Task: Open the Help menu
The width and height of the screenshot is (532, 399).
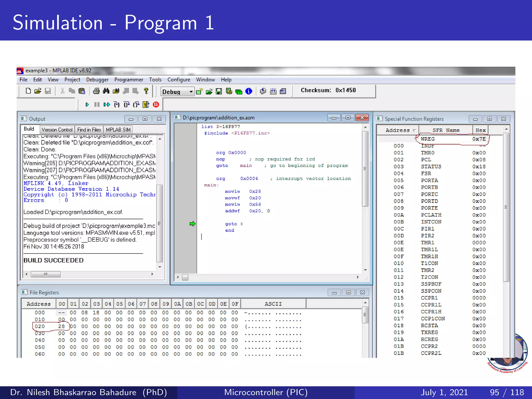Action: (226, 80)
